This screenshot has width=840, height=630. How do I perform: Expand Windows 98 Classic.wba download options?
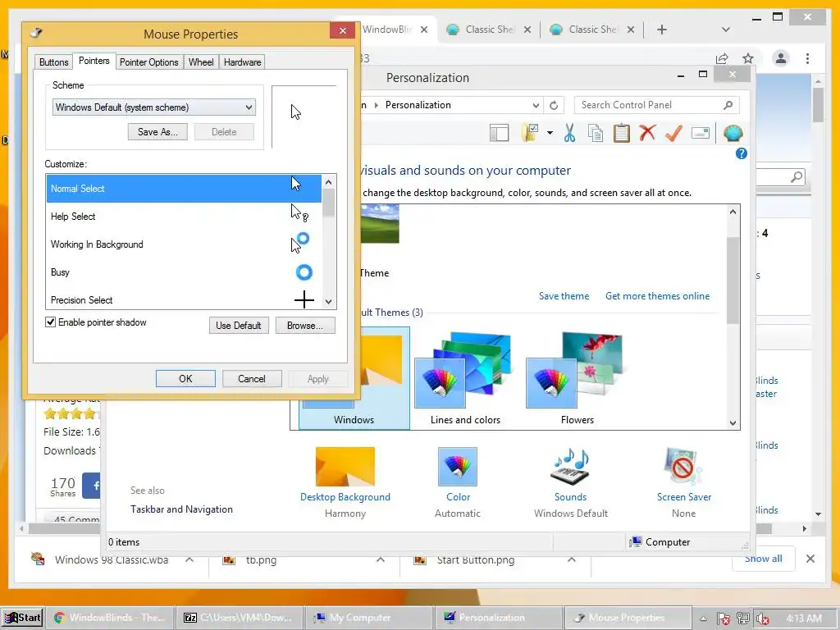[x=189, y=559]
